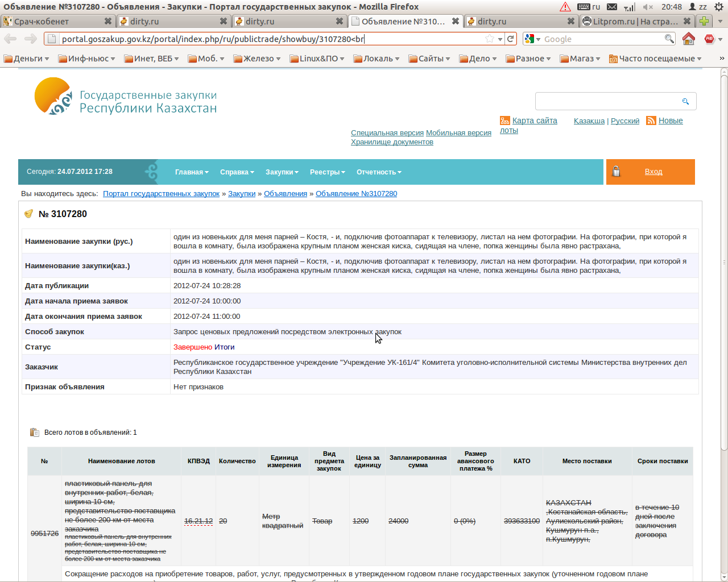
Task: Expand the Закупки navigation menu
Action: point(282,172)
